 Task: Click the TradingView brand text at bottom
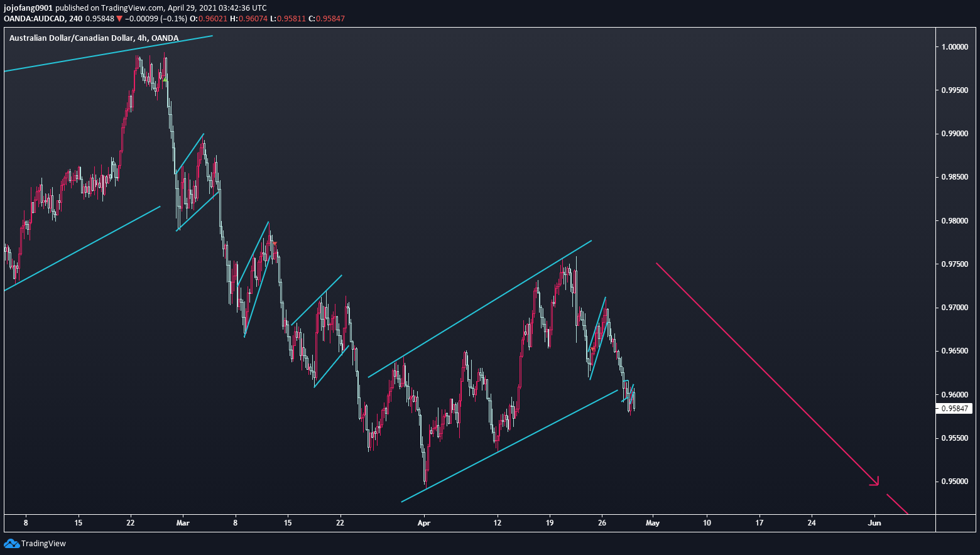(43, 544)
